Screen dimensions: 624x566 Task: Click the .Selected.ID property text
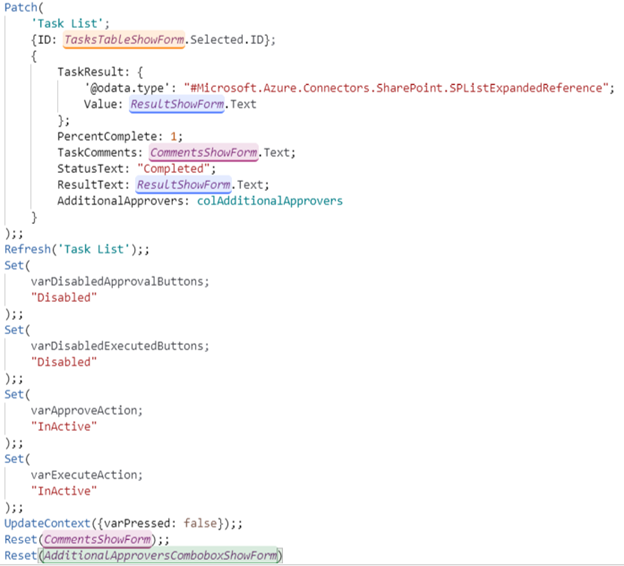225,39
